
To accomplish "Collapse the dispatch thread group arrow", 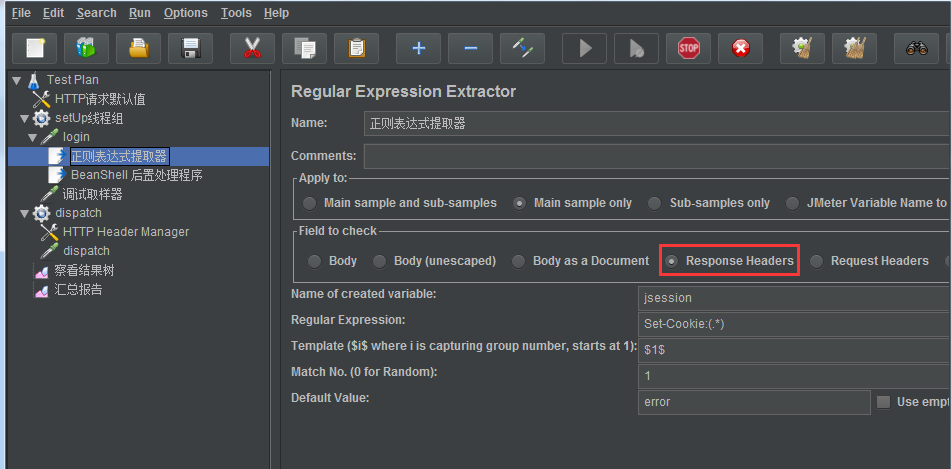I will click(x=24, y=213).
